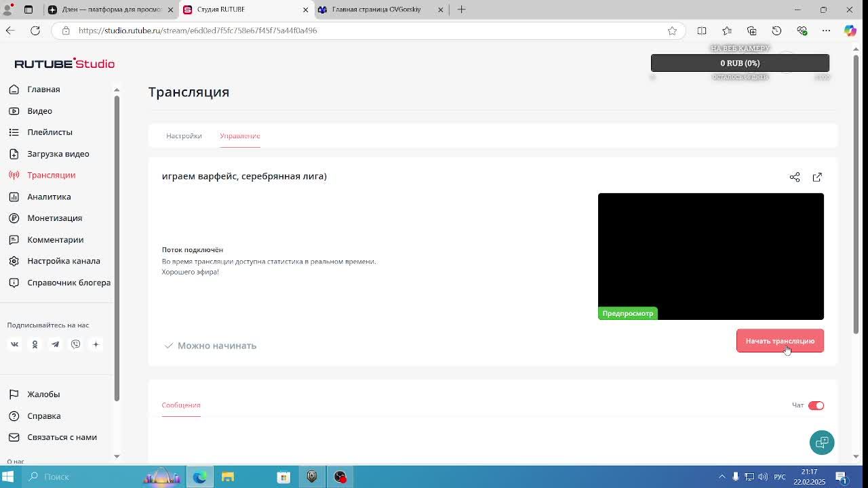Open Copilot icon in browser toolbar

coord(850,30)
